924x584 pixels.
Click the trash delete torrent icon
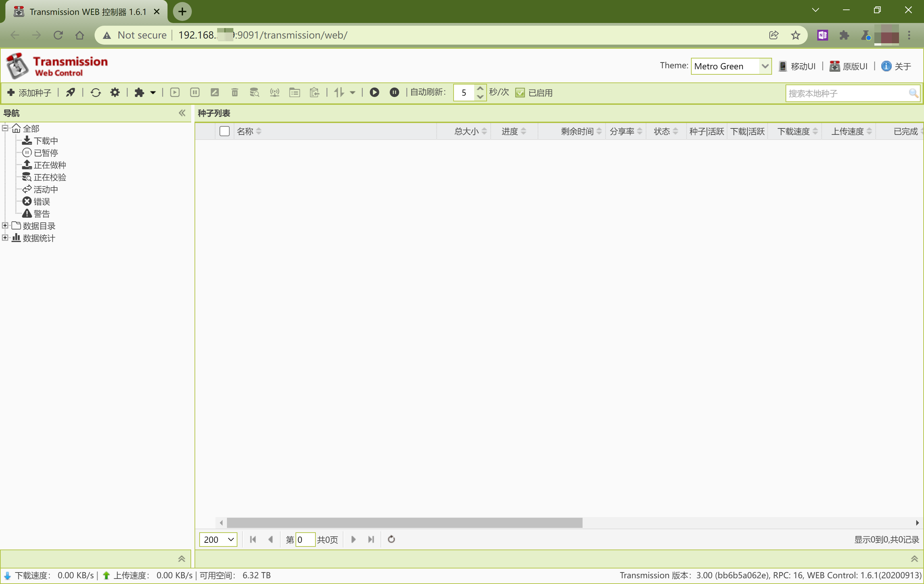coord(234,93)
